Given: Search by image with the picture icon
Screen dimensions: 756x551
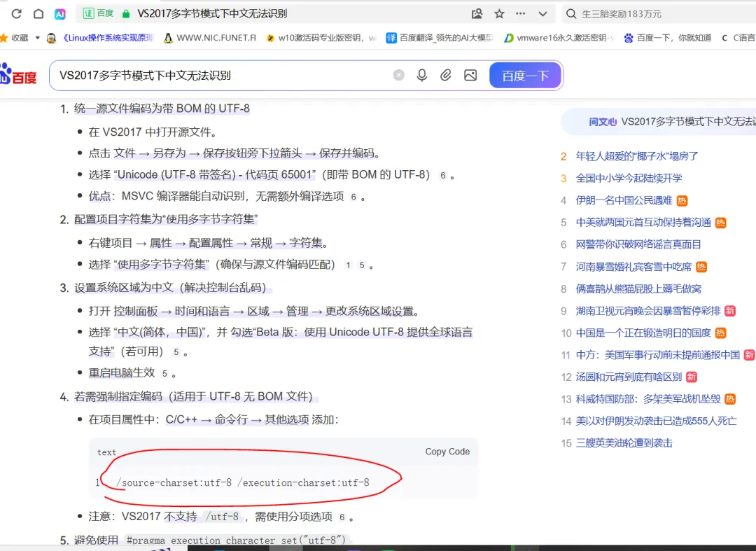Looking at the screenshot, I should click(x=470, y=75).
